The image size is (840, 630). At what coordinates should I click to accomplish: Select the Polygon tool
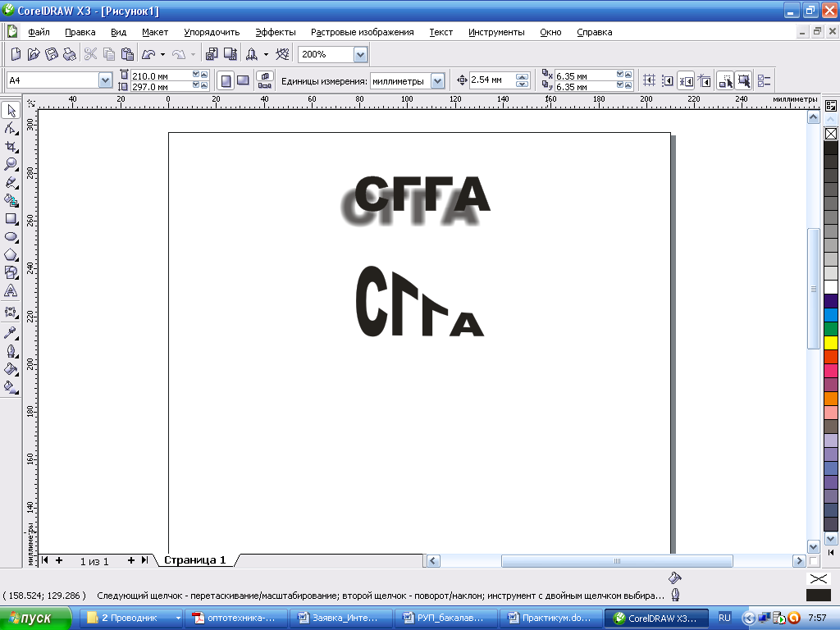(x=11, y=255)
